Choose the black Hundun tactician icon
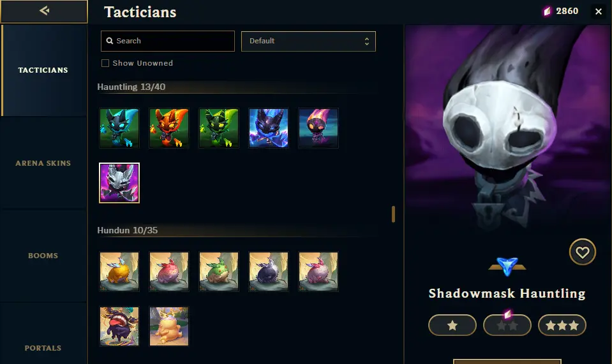Screen dimensions: 612x364 click(x=269, y=272)
